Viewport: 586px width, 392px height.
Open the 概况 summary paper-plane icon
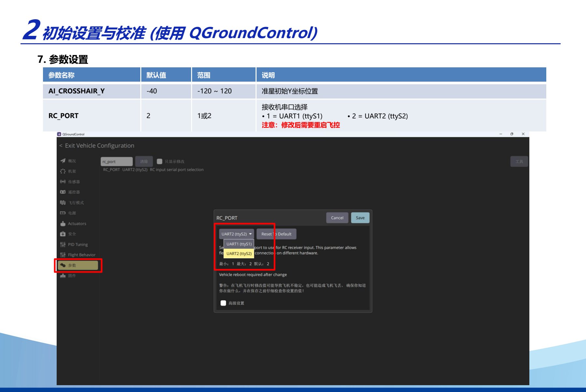(x=63, y=161)
